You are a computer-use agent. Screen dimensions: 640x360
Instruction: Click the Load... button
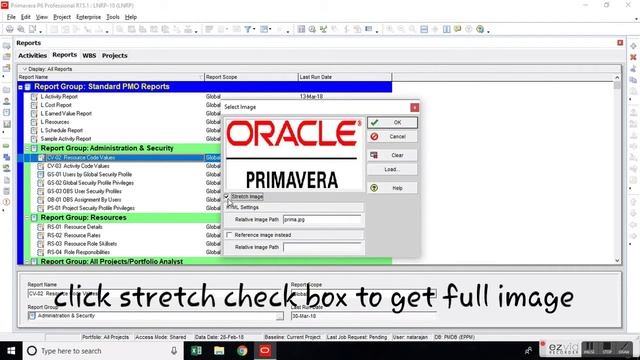pyautogui.click(x=392, y=169)
